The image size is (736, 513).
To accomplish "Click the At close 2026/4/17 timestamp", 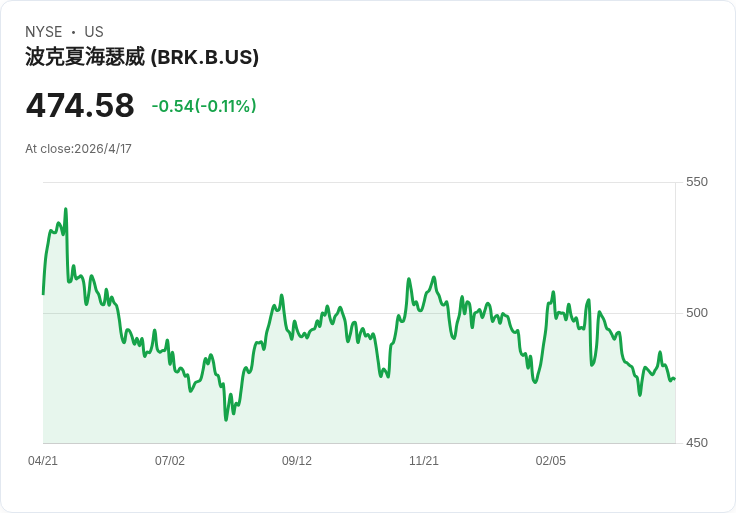I will pos(78,149).
